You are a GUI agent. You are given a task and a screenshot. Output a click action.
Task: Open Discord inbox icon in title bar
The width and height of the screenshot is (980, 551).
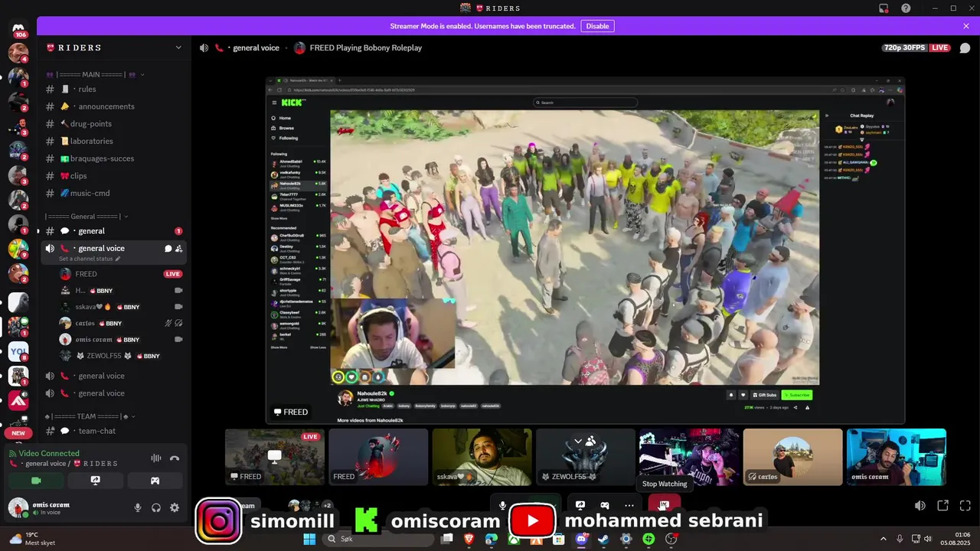pos(884,8)
